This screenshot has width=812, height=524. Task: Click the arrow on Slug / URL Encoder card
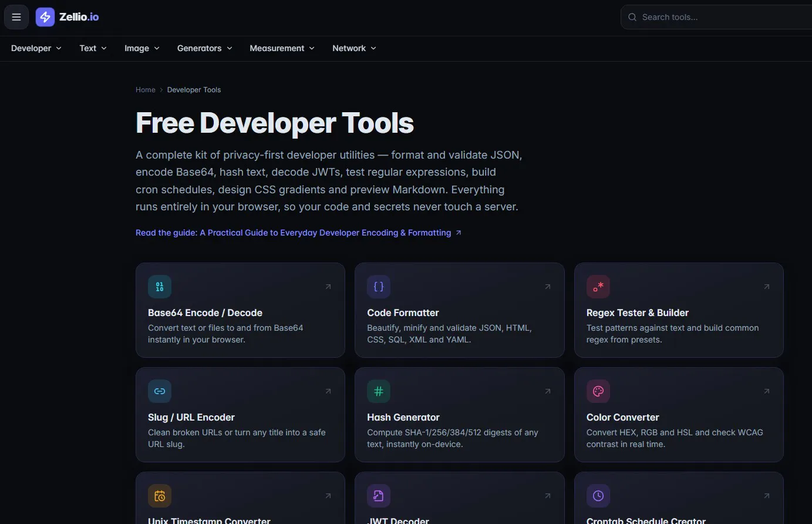click(x=328, y=391)
